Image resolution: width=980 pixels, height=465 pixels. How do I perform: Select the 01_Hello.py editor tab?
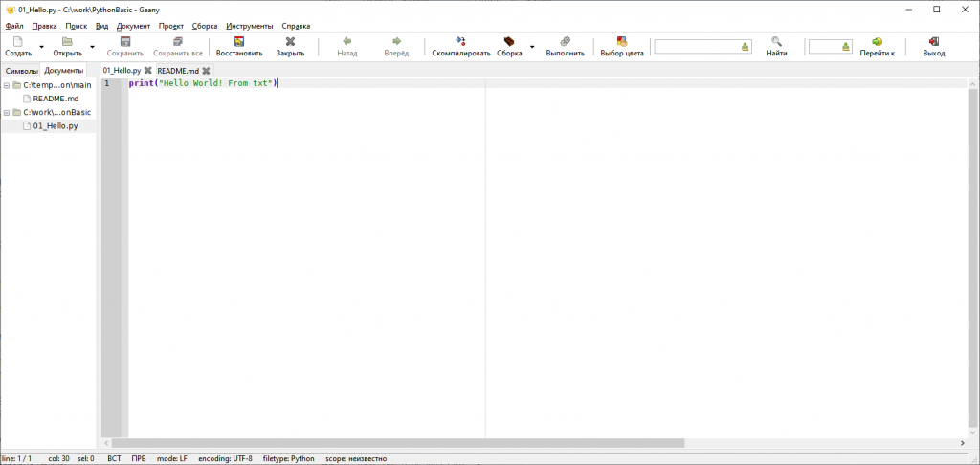(122, 71)
